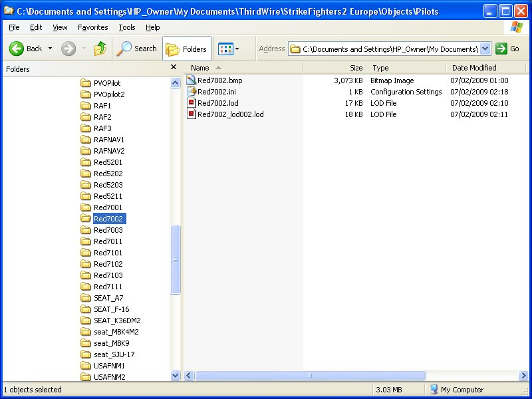
Task: Select the SEAT_A7 folder in tree
Action: click(x=108, y=298)
